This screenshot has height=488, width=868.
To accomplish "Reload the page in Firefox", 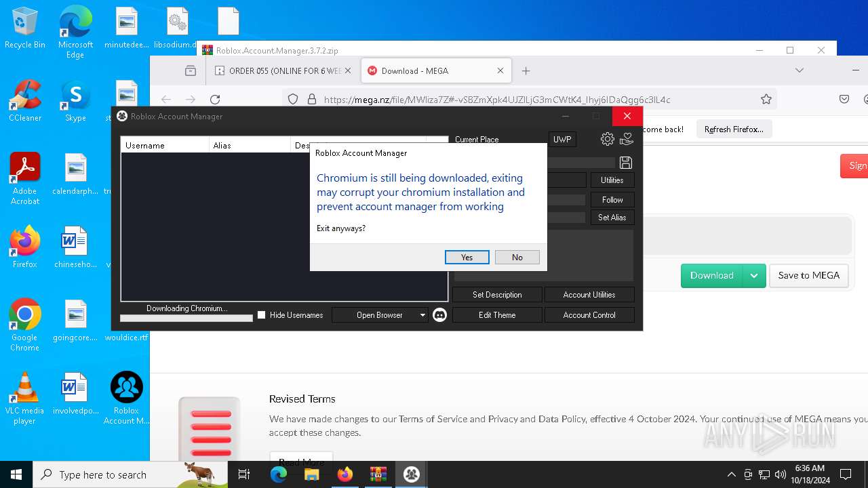I will tap(215, 100).
